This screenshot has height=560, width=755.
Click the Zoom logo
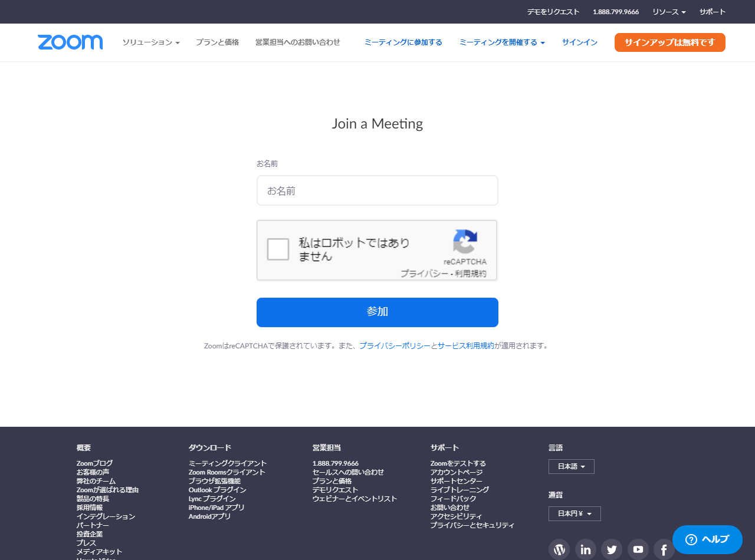(70, 42)
